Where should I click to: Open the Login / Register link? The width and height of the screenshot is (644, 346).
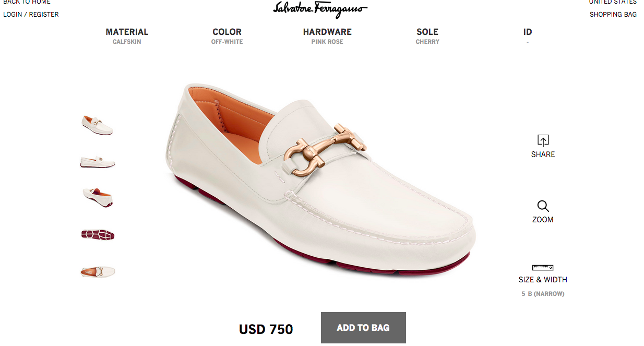coord(31,15)
